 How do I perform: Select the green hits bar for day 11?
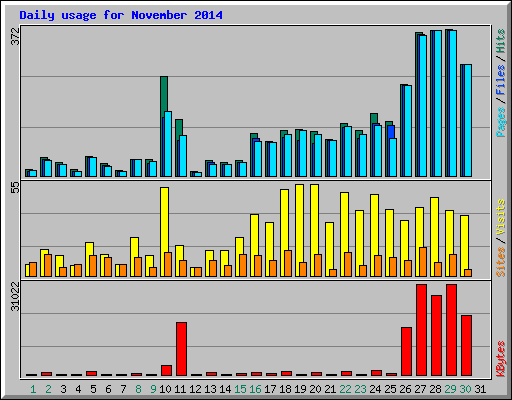tap(179, 127)
